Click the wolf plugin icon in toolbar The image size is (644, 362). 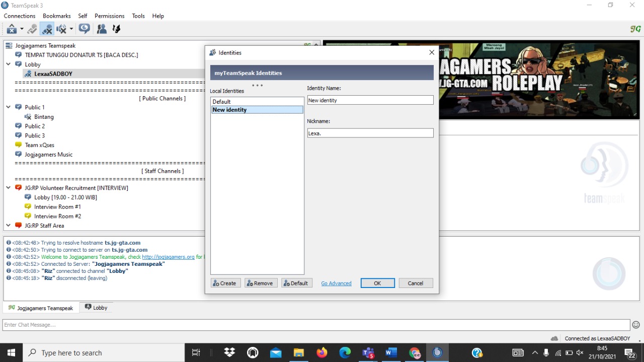[x=116, y=29]
